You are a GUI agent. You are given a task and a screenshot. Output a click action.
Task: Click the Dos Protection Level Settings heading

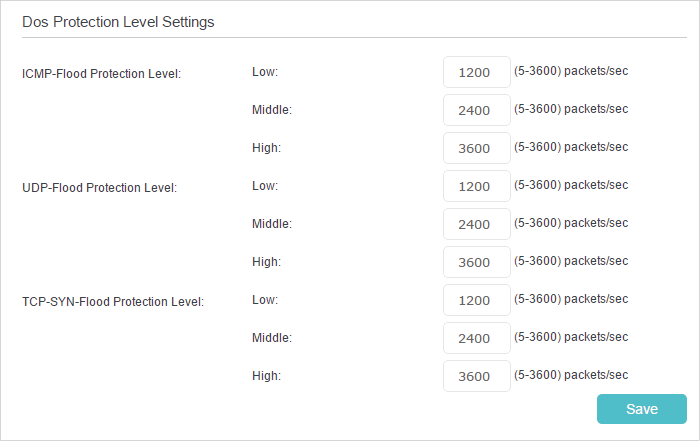pos(118,22)
